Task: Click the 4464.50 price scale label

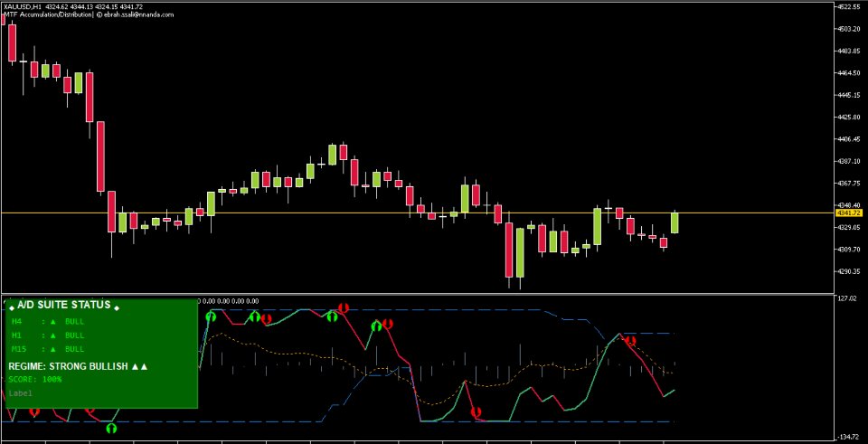Action: point(850,73)
